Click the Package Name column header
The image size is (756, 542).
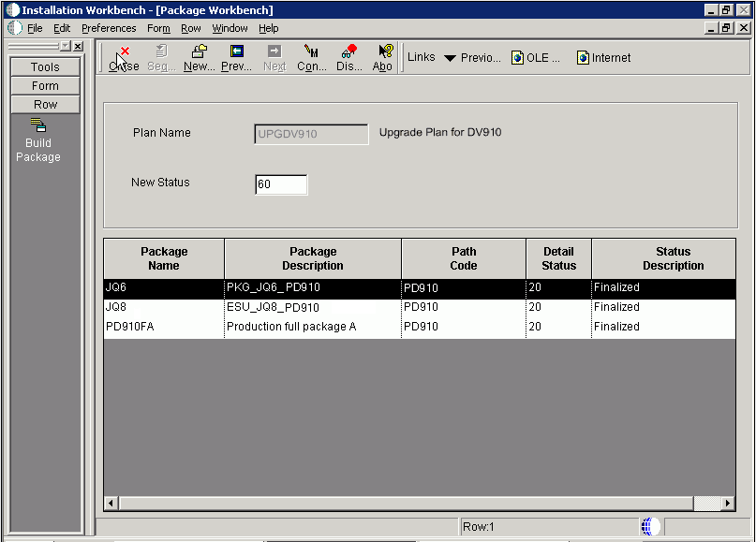coord(164,258)
